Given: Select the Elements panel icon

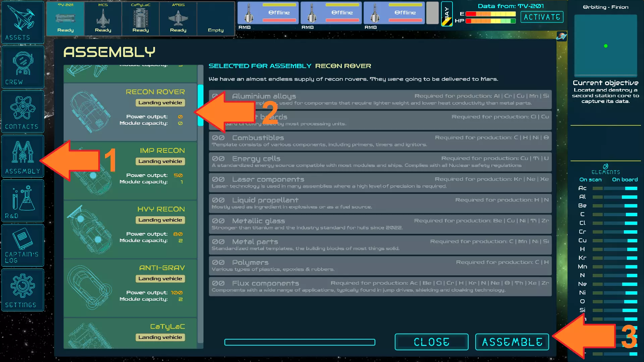Looking at the screenshot, I should 605,167.
